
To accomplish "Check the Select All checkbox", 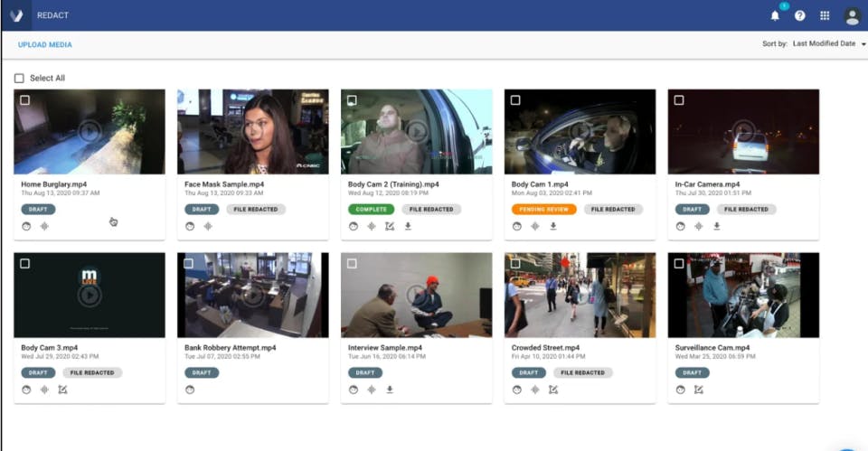I will [19, 78].
